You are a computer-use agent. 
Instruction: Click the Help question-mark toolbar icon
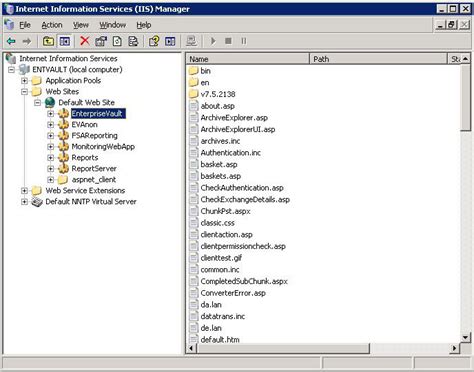(154, 41)
